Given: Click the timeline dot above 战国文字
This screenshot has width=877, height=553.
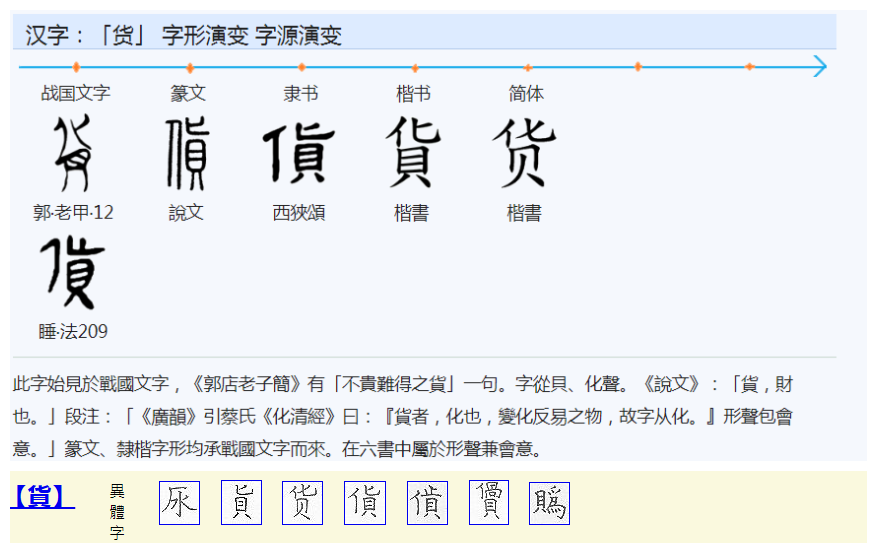Looking at the screenshot, I should [76, 67].
